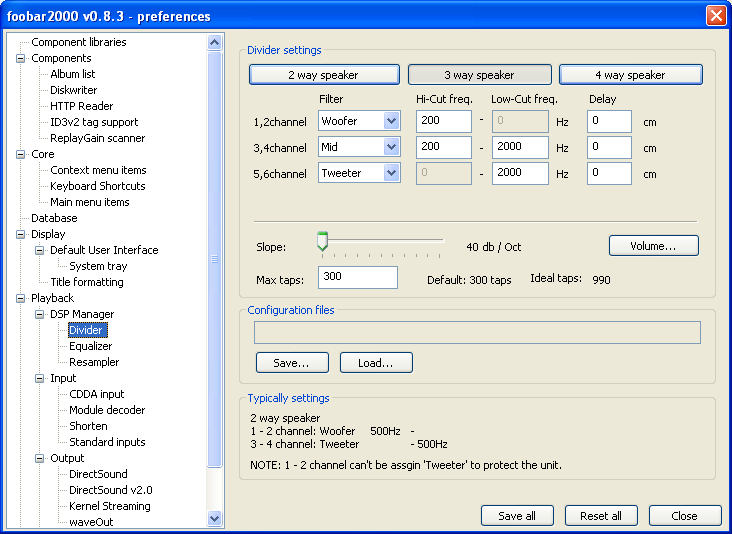Collapse the Output tree node
Viewport: 732px width, 534px height.
coord(40,458)
